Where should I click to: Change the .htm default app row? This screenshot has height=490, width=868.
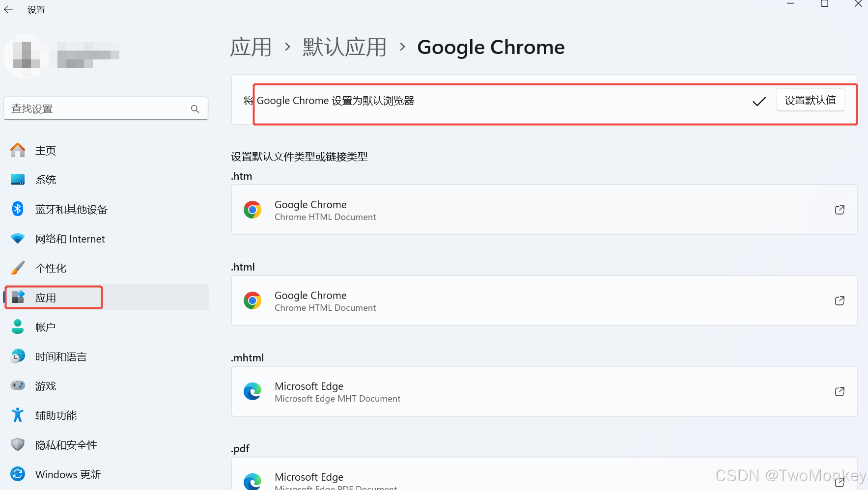point(544,210)
